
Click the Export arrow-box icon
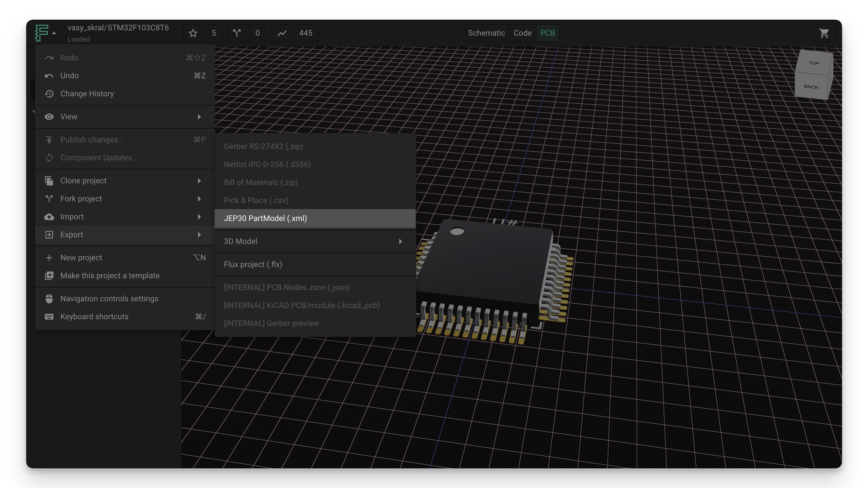[49, 235]
